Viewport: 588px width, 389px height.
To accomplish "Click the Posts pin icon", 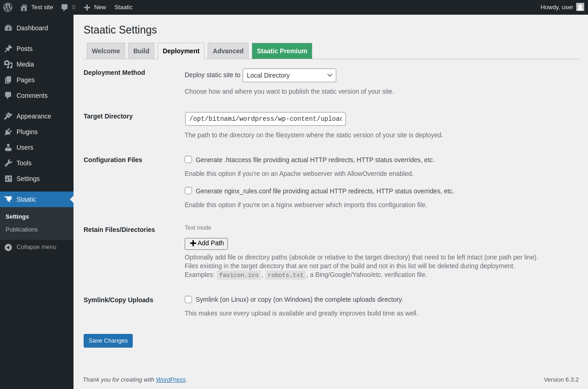I will coord(8,49).
